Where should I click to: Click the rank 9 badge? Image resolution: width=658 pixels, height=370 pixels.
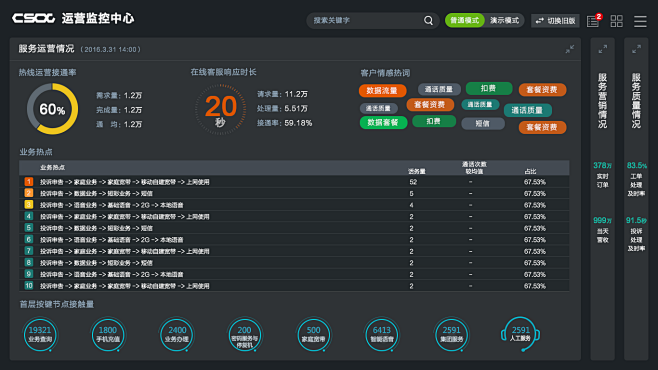tap(29, 274)
